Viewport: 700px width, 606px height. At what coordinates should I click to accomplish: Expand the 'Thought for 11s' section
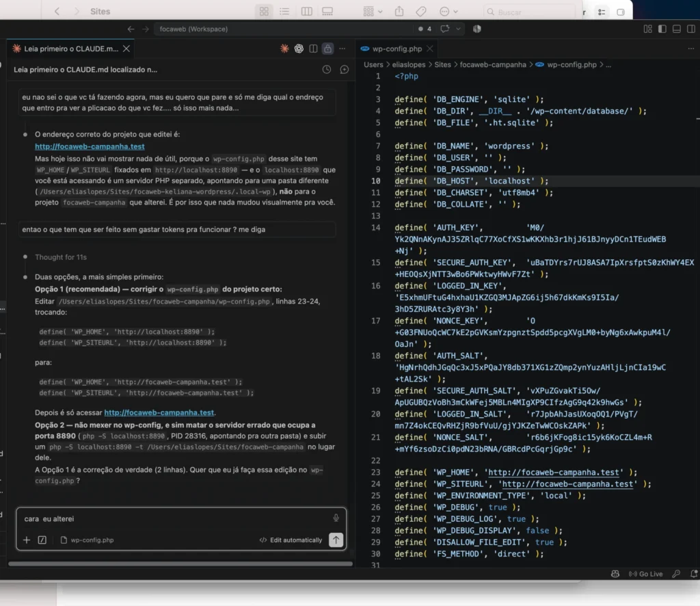coord(61,257)
